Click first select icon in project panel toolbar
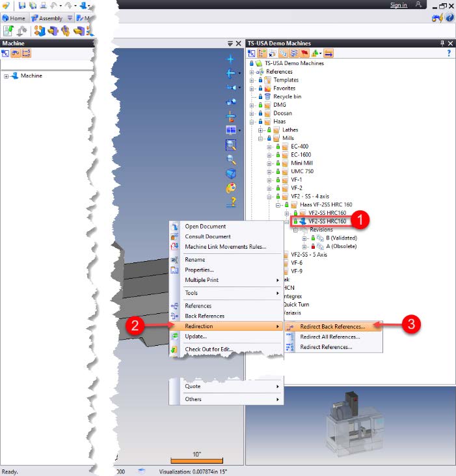Image resolution: width=456 pixels, height=476 pixels. pos(251,54)
